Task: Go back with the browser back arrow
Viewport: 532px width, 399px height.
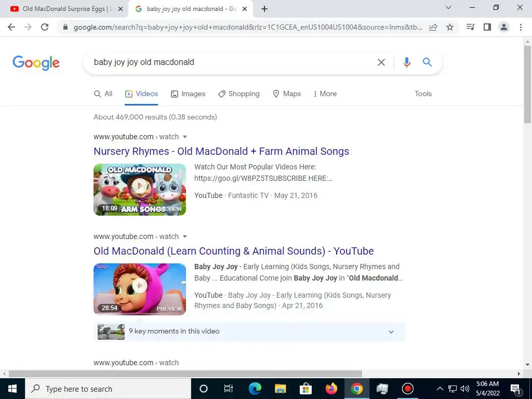Action: [x=11, y=27]
